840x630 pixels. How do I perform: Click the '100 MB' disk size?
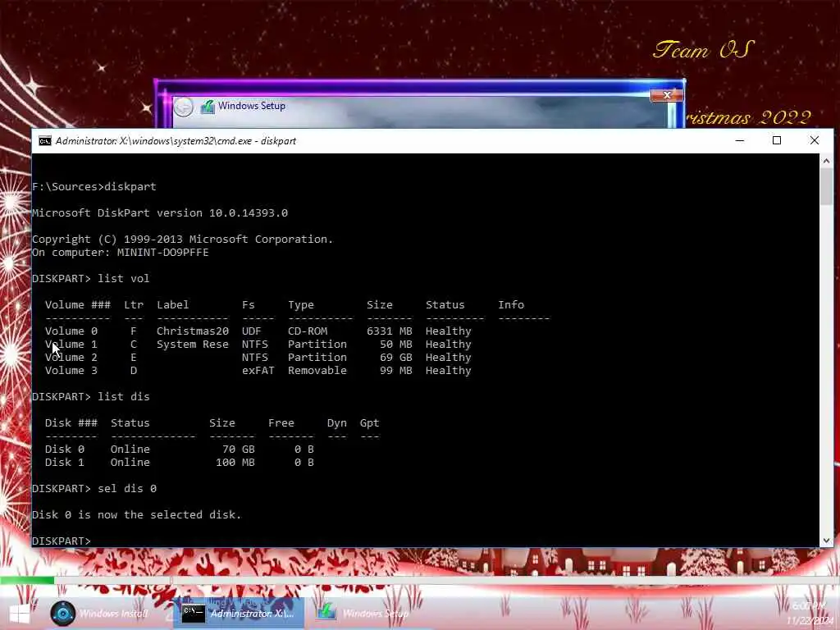pos(235,463)
